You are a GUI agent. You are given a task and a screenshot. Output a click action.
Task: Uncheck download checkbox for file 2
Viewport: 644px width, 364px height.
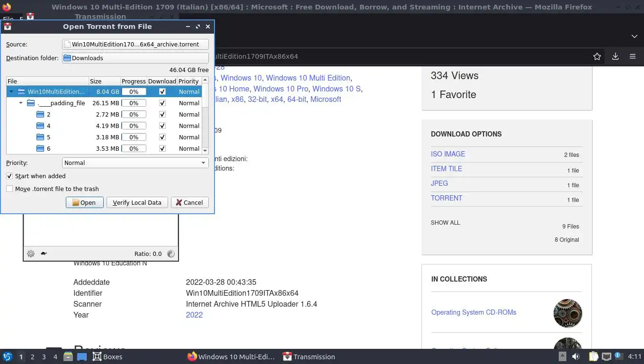[x=162, y=114]
